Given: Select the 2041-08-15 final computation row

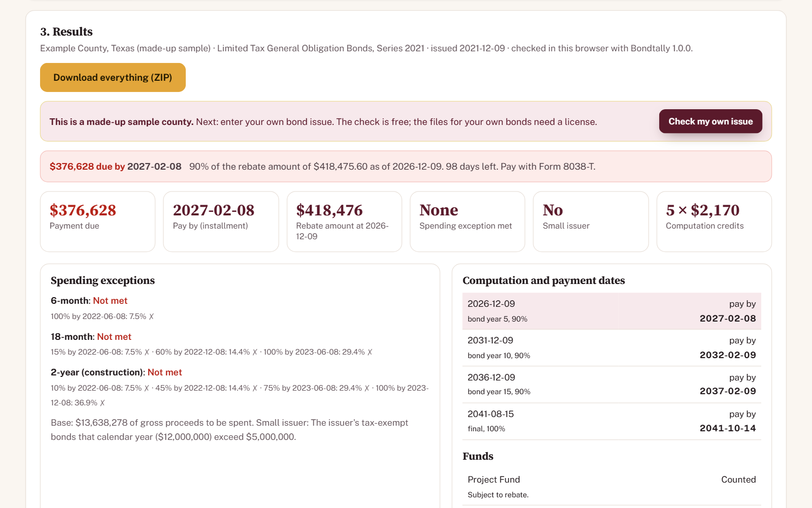Looking at the screenshot, I should coord(612,421).
